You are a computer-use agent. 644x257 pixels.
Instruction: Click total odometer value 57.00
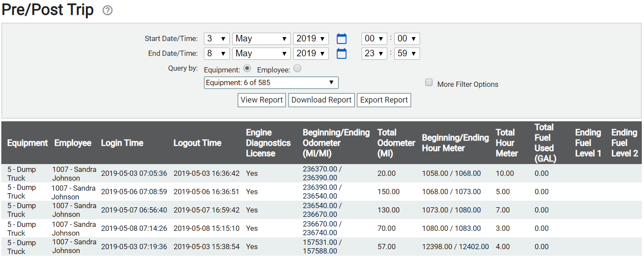point(386,247)
